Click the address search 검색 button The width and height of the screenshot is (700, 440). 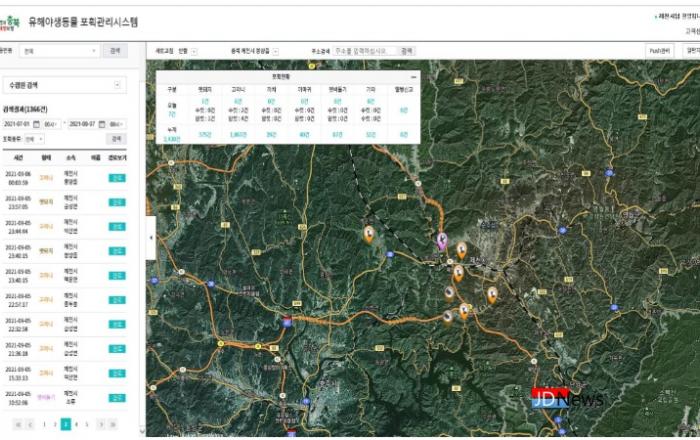coord(406,50)
